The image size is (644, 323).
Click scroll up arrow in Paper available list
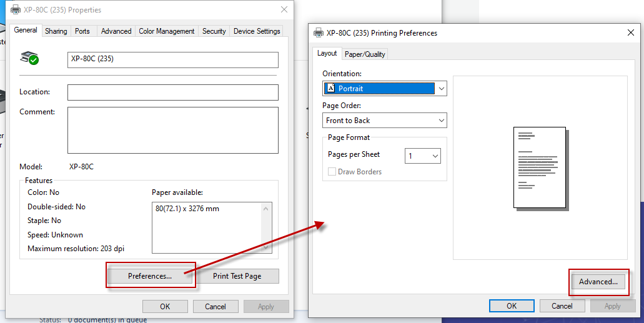click(x=265, y=209)
